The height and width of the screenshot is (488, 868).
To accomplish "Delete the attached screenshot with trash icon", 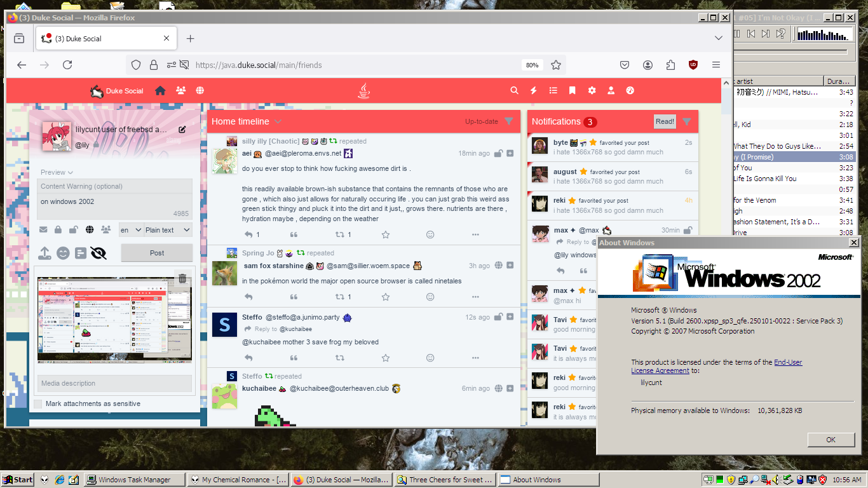I will (x=182, y=278).
